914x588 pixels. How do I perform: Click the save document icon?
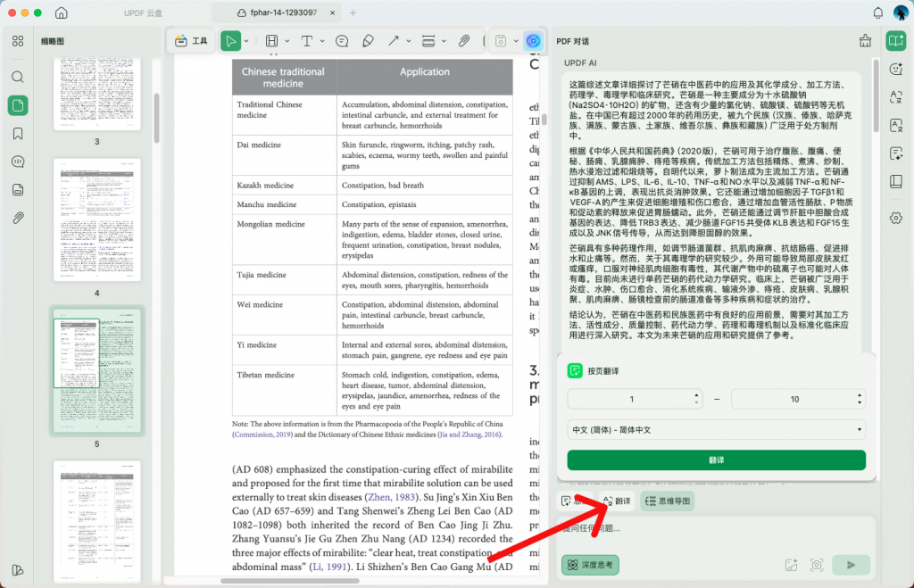pos(500,41)
